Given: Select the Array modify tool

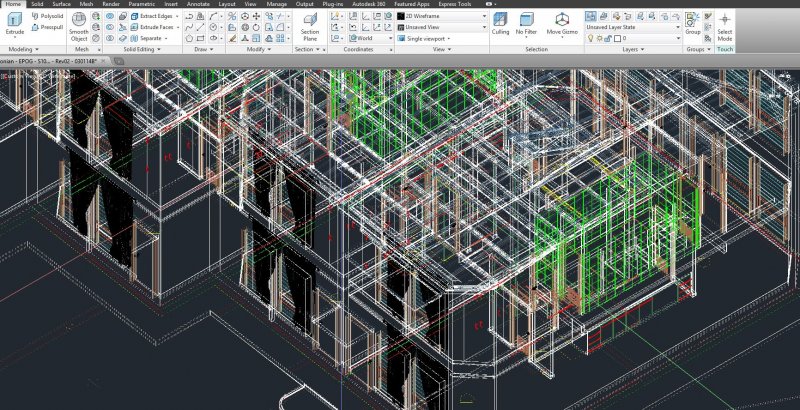Looking at the screenshot, I should coord(280,38).
